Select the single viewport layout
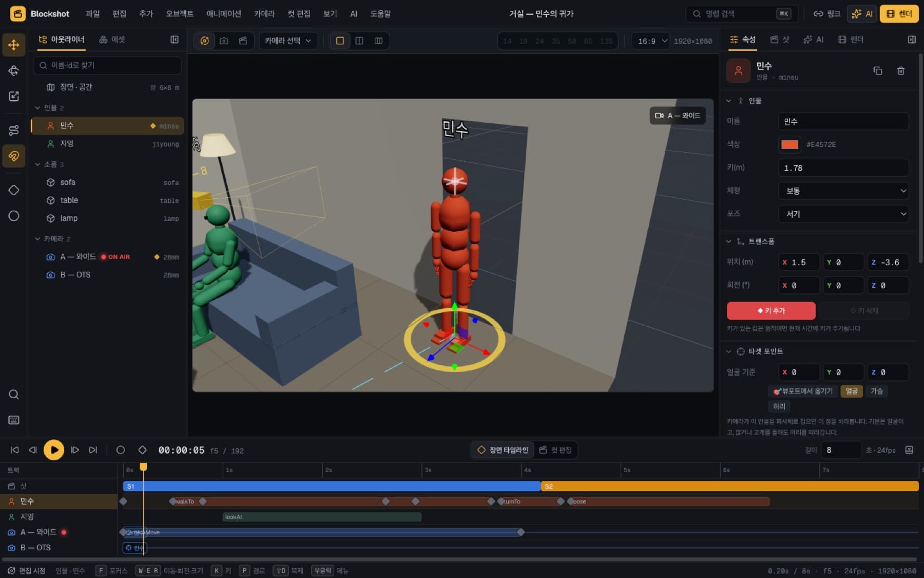Viewport: 924px width, 578px height. [340, 41]
